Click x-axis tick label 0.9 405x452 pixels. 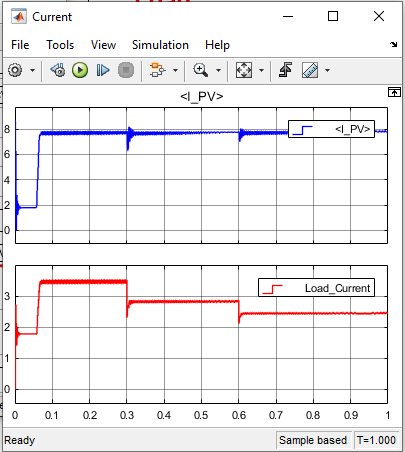coord(351,415)
